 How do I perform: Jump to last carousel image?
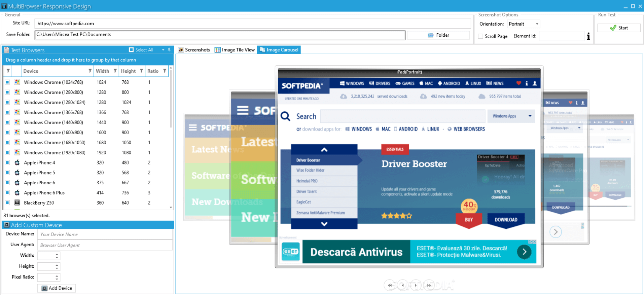tap(429, 285)
